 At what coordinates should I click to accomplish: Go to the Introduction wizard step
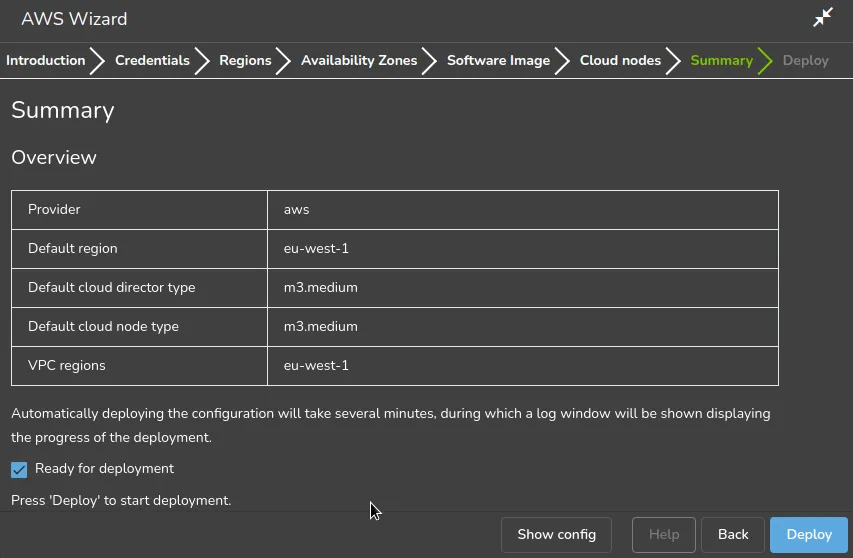click(46, 60)
